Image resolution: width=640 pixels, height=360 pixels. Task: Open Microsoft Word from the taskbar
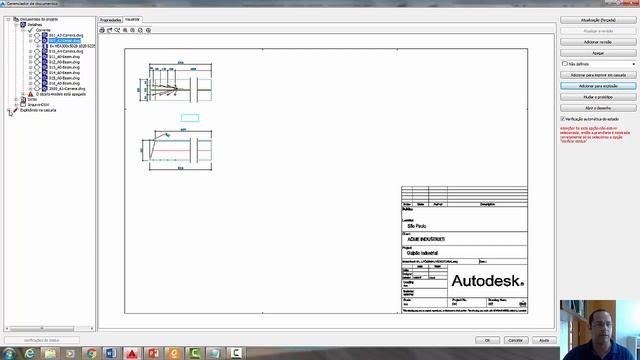[x=111, y=353]
